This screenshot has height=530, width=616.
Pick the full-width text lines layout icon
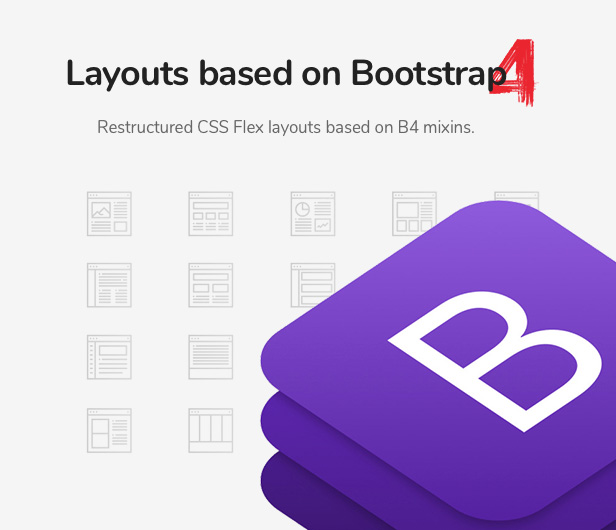[x=211, y=357]
